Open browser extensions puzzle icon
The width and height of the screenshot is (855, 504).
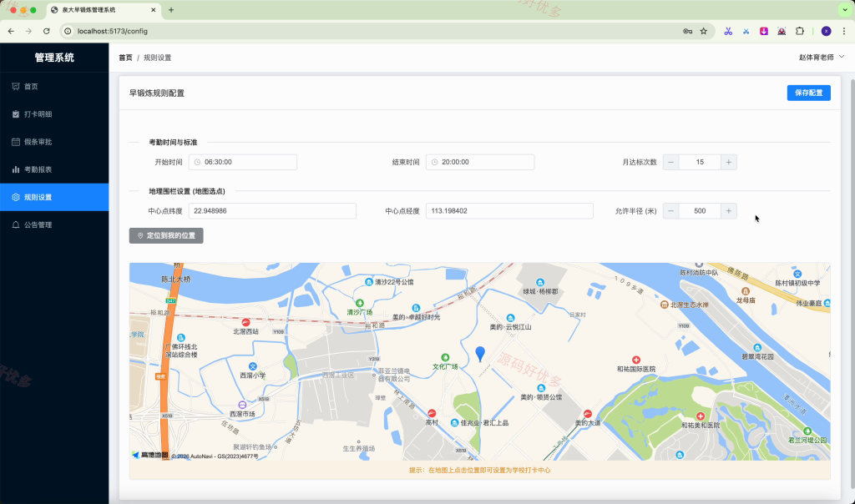tap(799, 31)
